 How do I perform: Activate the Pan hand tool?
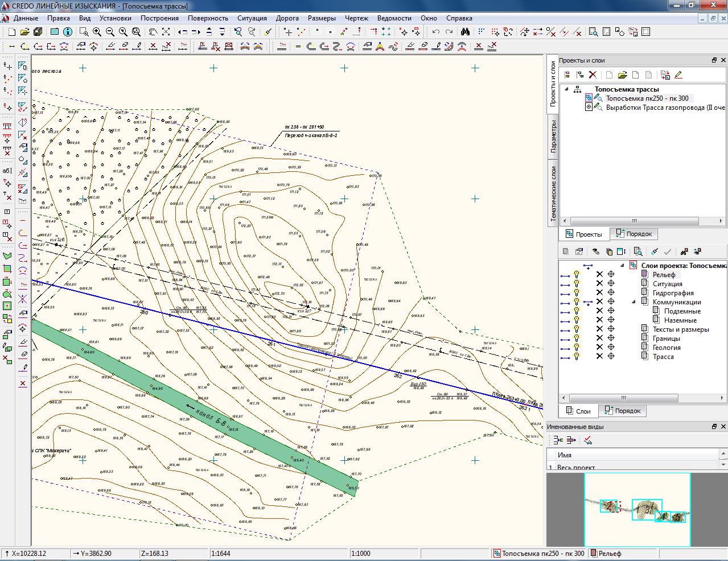(x=153, y=32)
